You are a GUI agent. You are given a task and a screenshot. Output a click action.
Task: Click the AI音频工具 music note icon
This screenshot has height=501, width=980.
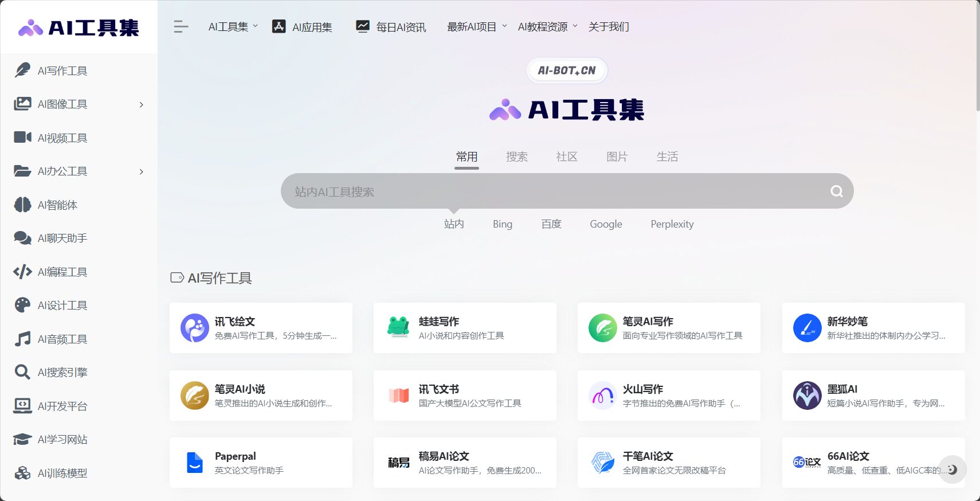(22, 339)
